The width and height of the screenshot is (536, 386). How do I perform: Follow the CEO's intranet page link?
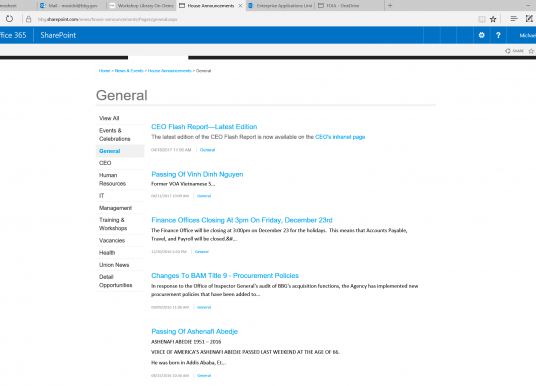pos(340,137)
